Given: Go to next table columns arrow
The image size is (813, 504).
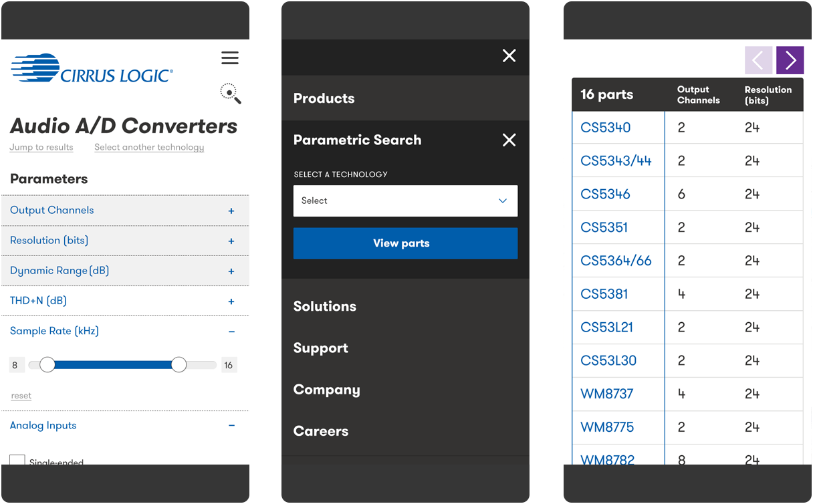Looking at the screenshot, I should pos(790,60).
